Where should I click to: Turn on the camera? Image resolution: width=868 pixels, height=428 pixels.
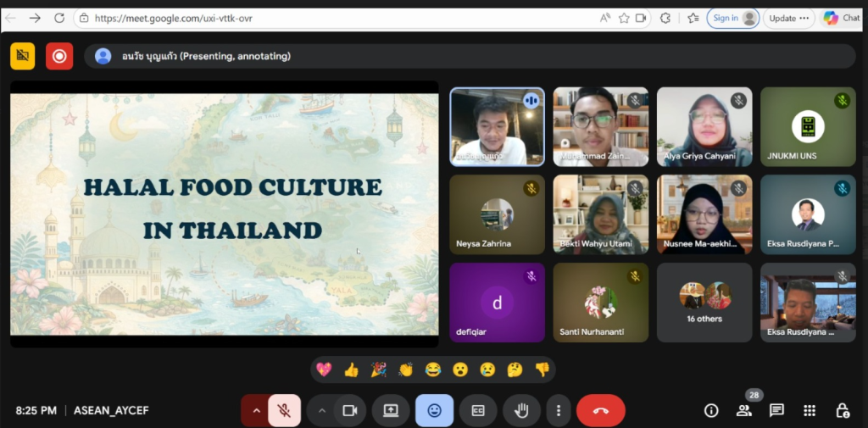(x=349, y=410)
